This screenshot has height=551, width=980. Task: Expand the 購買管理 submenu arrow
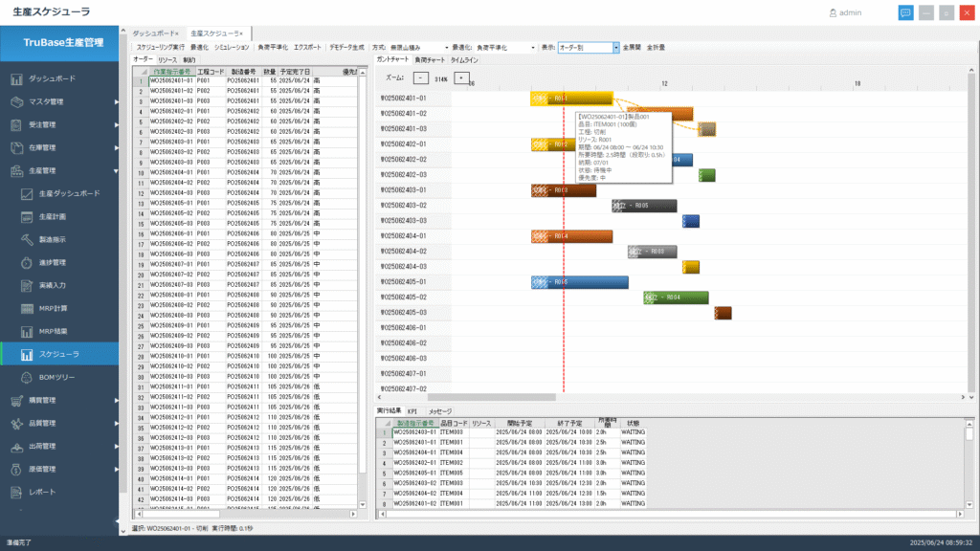click(116, 401)
